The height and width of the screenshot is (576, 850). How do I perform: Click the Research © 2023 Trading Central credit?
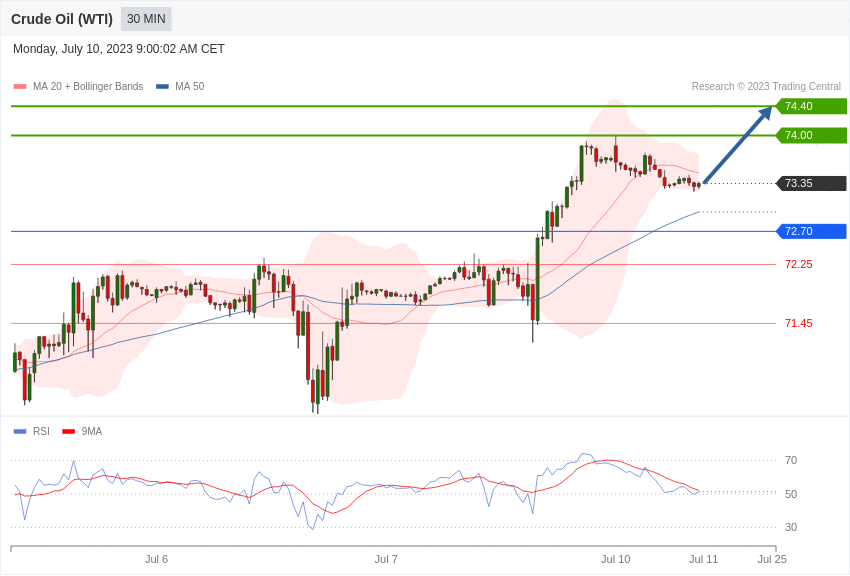(766, 86)
